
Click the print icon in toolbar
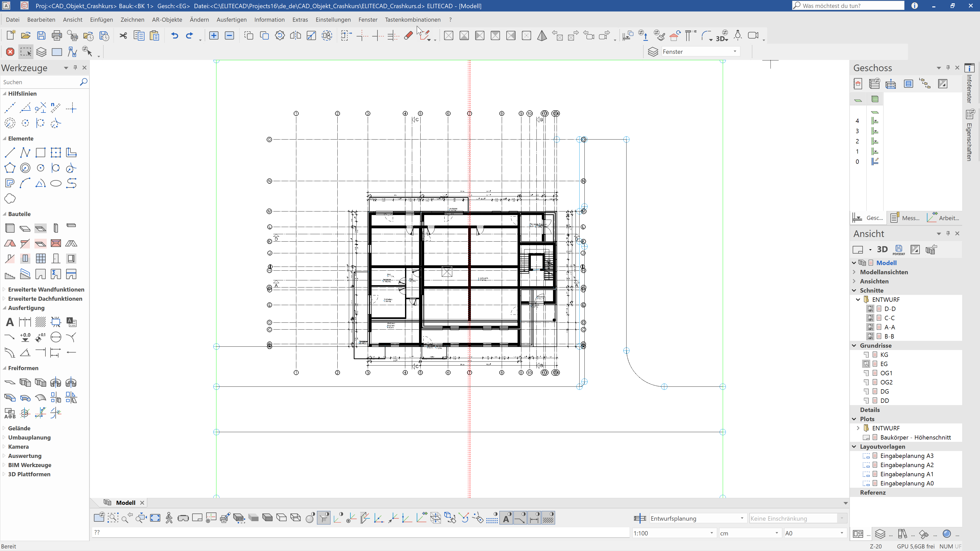57,36
